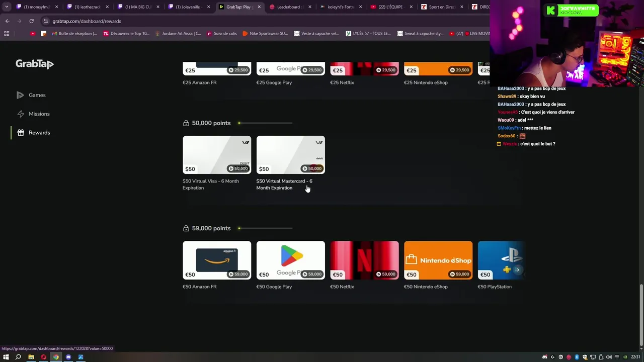644x362 pixels.
Task: Click the Kick logo in the stream overlay
Action: pyautogui.click(x=550, y=11)
